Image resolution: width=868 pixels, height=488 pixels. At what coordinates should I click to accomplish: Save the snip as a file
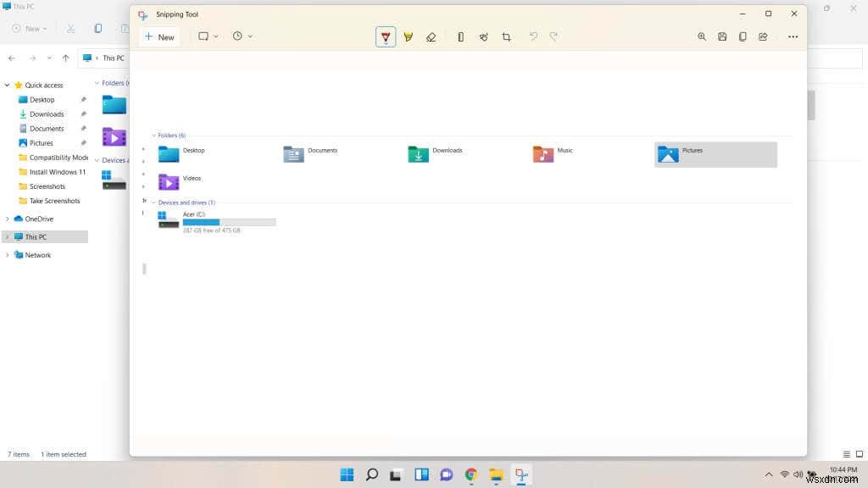click(721, 36)
